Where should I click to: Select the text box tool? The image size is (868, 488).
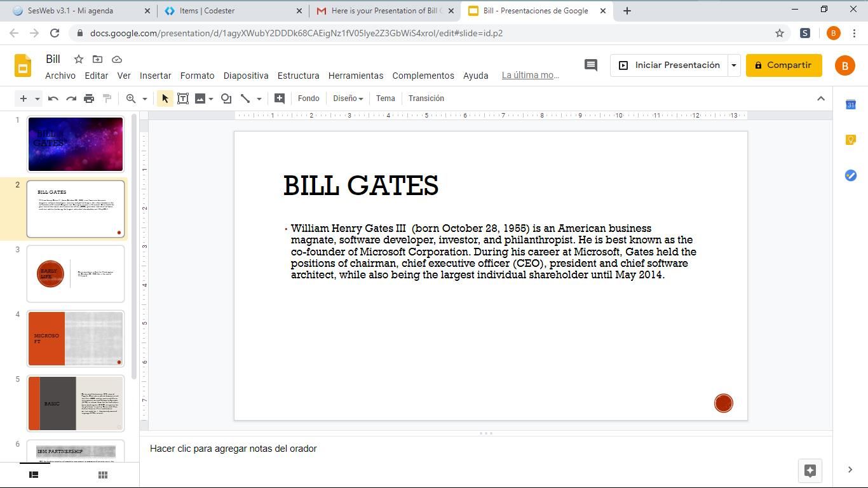(x=183, y=98)
